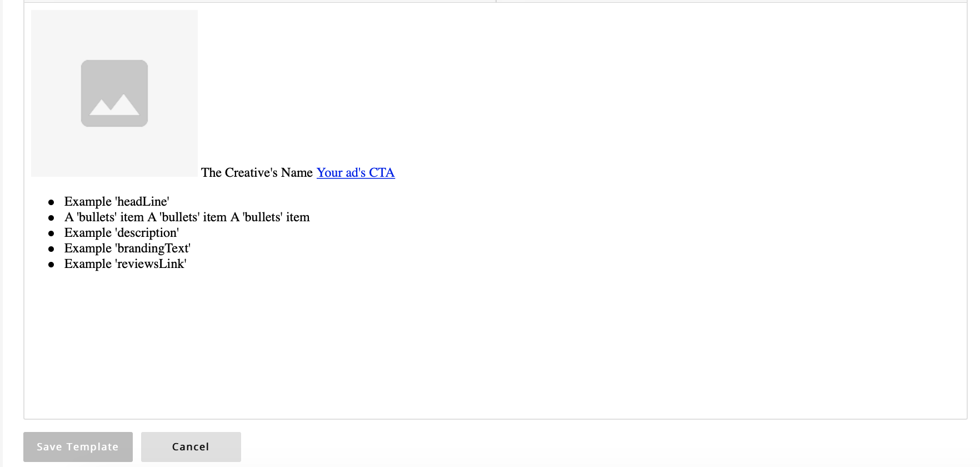980x467 pixels.
Task: Click the middle 'bullets' item text
Action: (187, 217)
